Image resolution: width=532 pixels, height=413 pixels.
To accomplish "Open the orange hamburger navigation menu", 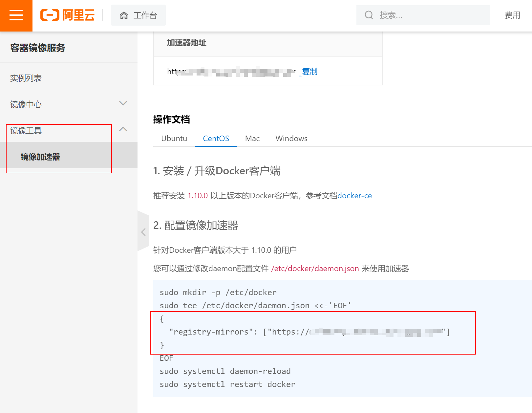I will pos(16,15).
